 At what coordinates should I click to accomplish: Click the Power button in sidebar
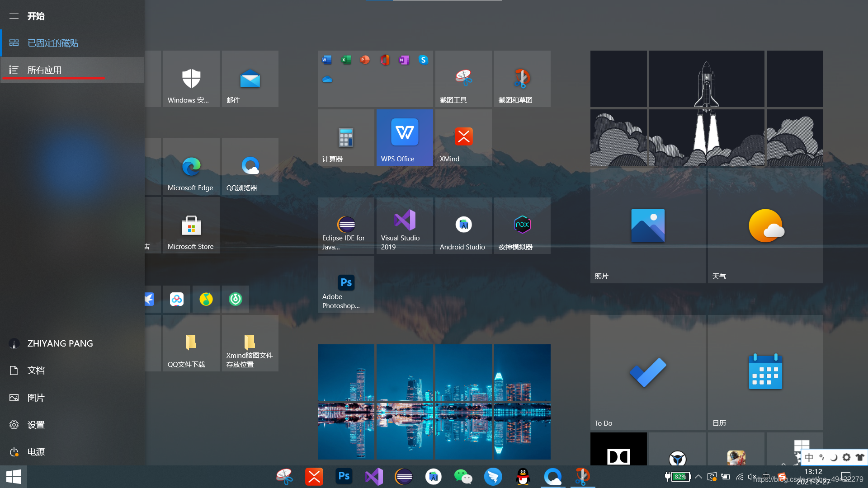[x=36, y=452]
